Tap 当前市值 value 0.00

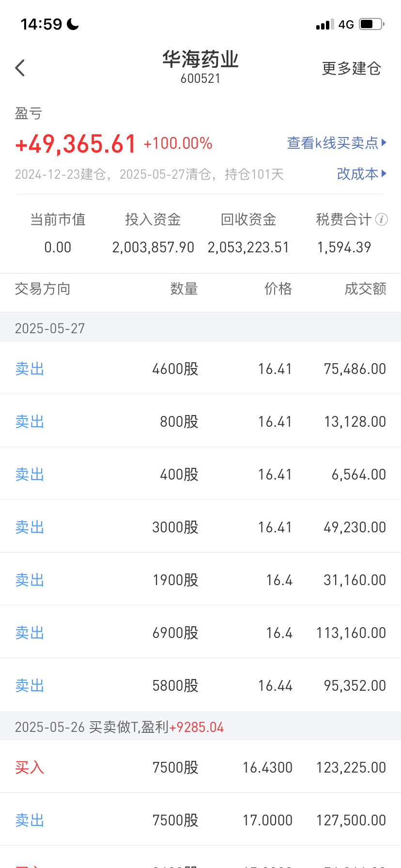point(58,248)
